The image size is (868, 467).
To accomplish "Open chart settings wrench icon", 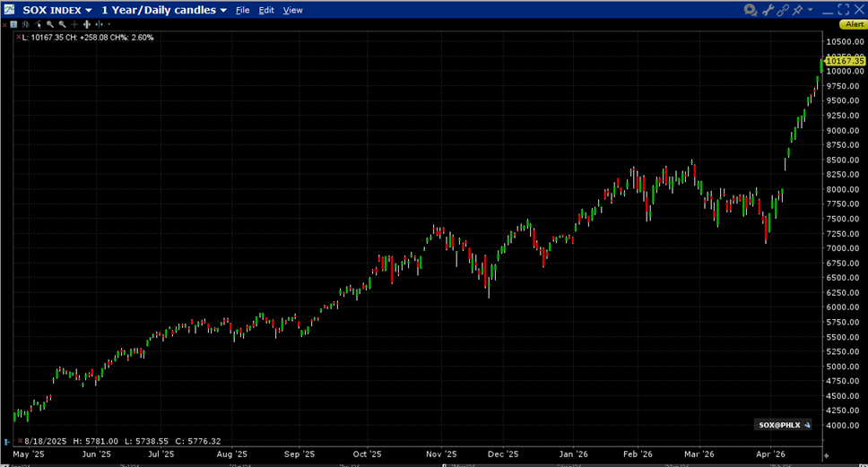I will tap(768, 10).
